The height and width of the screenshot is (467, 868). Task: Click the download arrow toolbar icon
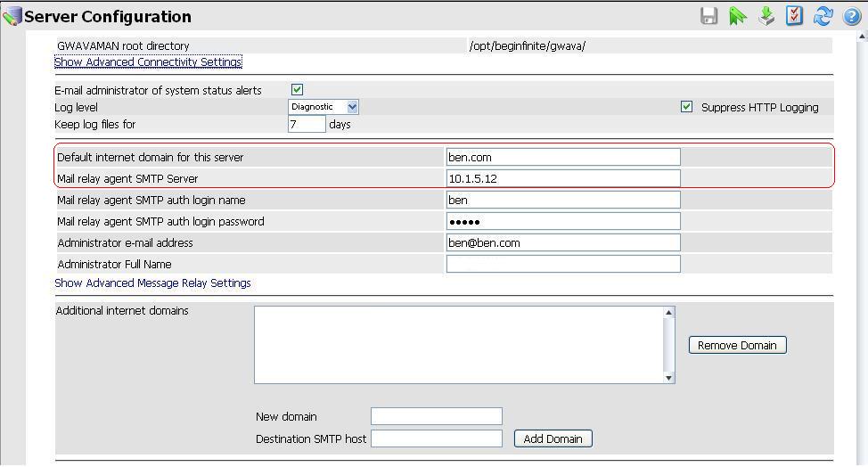766,16
